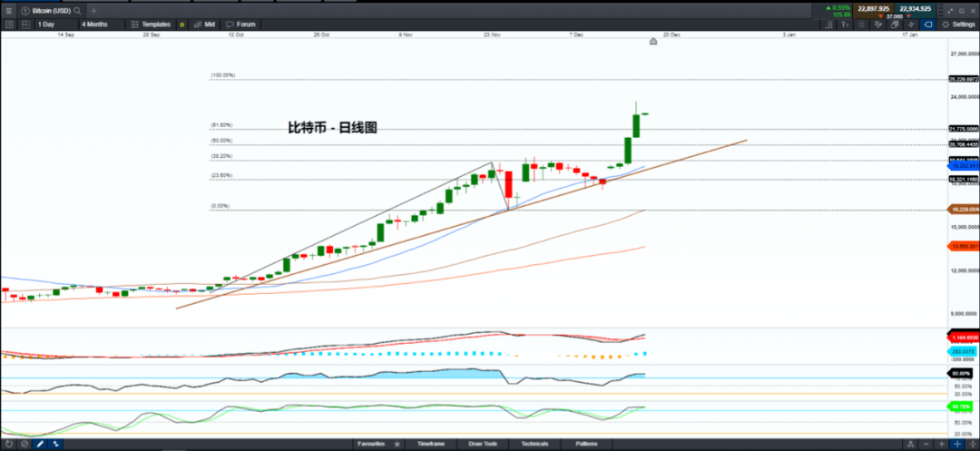
Task: Open the Timeframe tab
Action: click(431, 444)
